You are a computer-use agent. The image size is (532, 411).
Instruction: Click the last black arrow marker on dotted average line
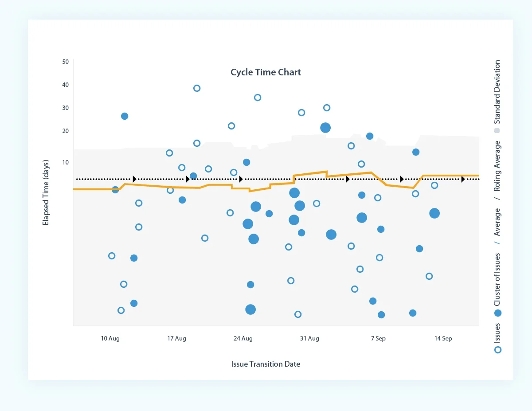tap(463, 179)
